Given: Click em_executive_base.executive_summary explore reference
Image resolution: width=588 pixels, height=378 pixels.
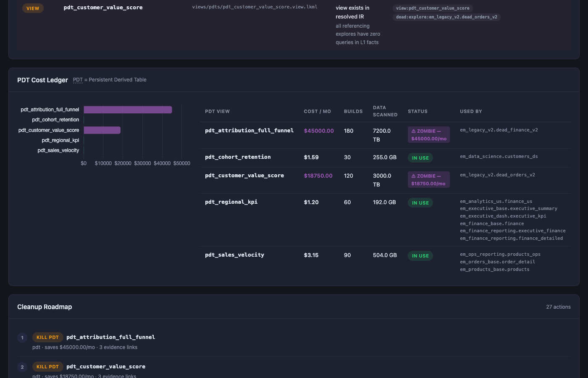Looking at the screenshot, I should 509,209.
